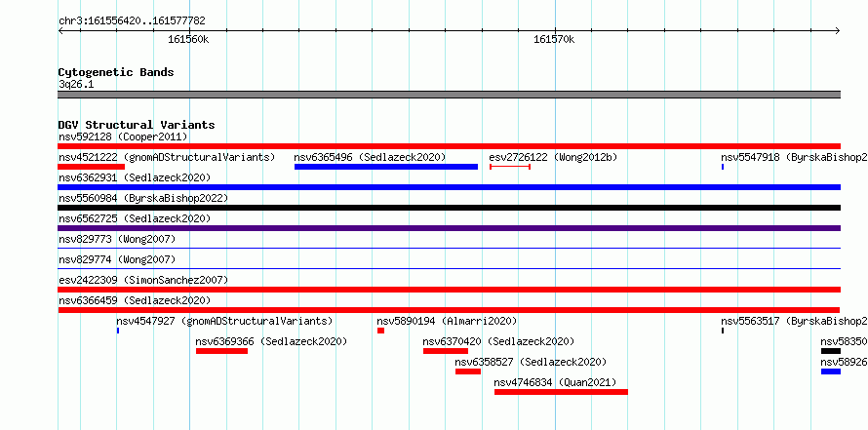
Task: Open nsv829774 (Wong2007) label
Action: pos(117,259)
